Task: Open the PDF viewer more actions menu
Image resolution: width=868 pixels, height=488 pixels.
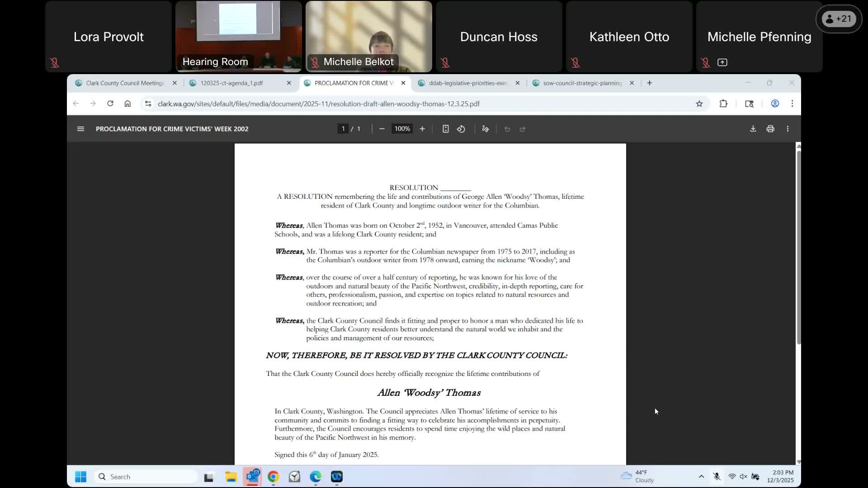Action: click(x=788, y=129)
